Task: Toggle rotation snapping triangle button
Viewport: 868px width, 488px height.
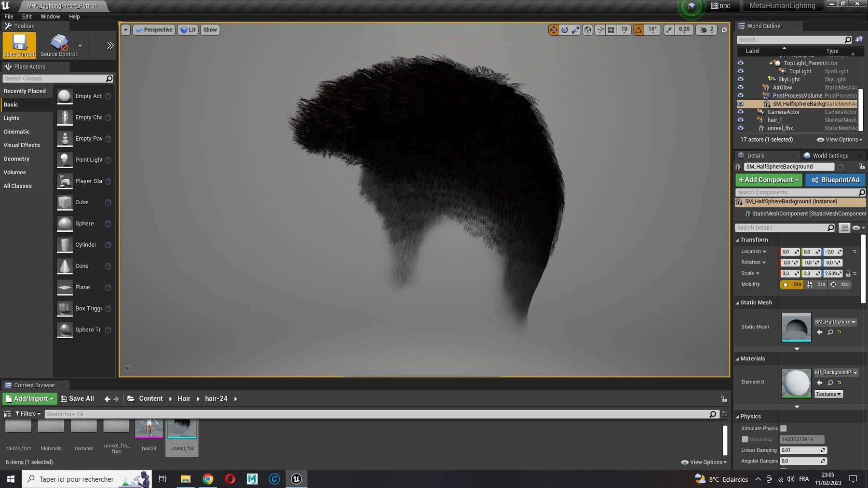Action: [x=638, y=30]
